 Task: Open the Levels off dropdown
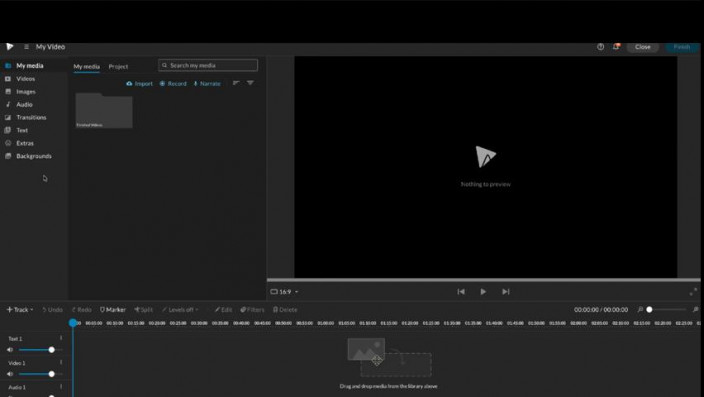(180, 310)
